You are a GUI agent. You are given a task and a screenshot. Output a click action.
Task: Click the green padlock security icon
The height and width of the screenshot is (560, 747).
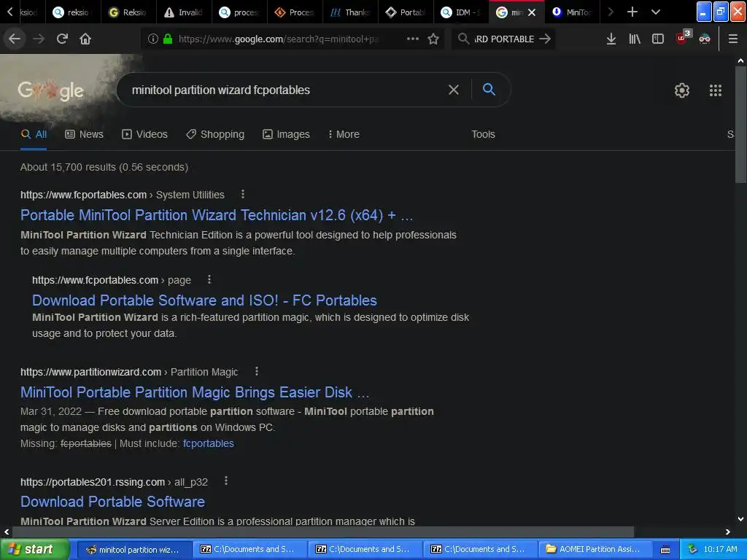pyautogui.click(x=168, y=39)
